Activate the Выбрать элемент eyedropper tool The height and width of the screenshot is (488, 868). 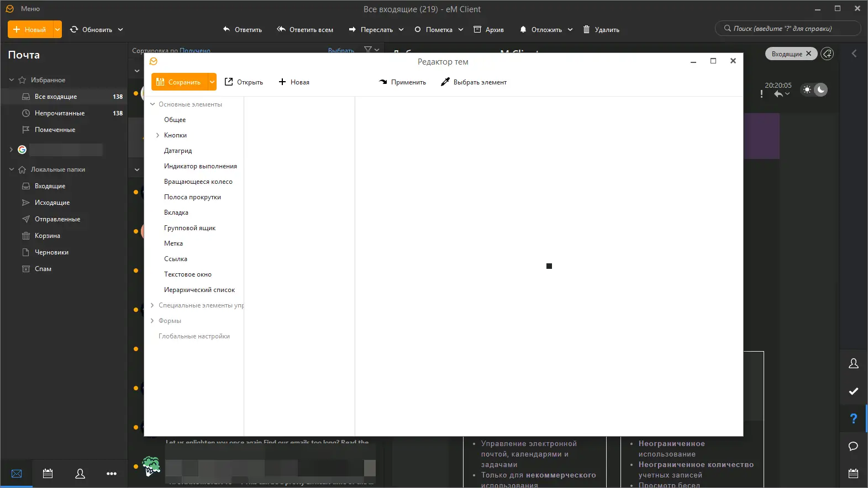(x=474, y=82)
